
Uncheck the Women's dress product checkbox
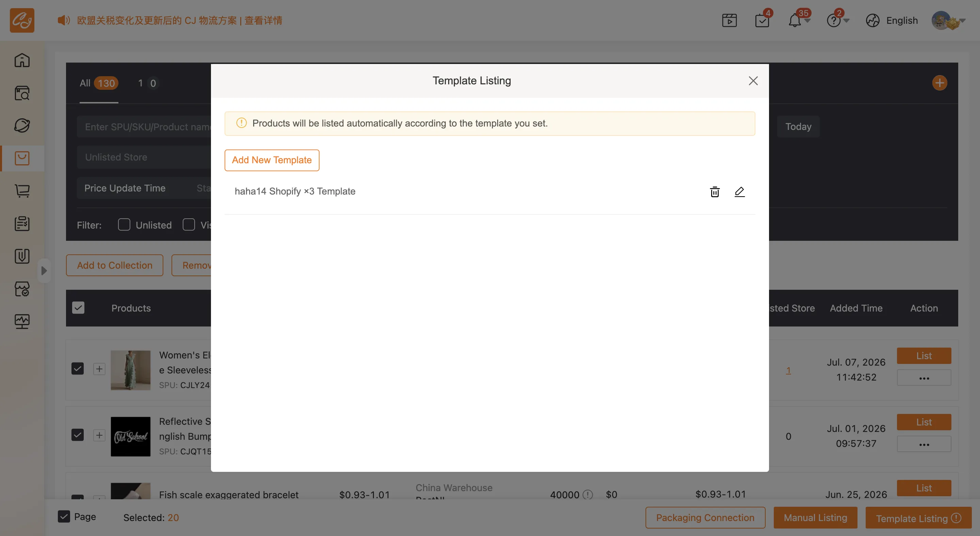(x=78, y=368)
